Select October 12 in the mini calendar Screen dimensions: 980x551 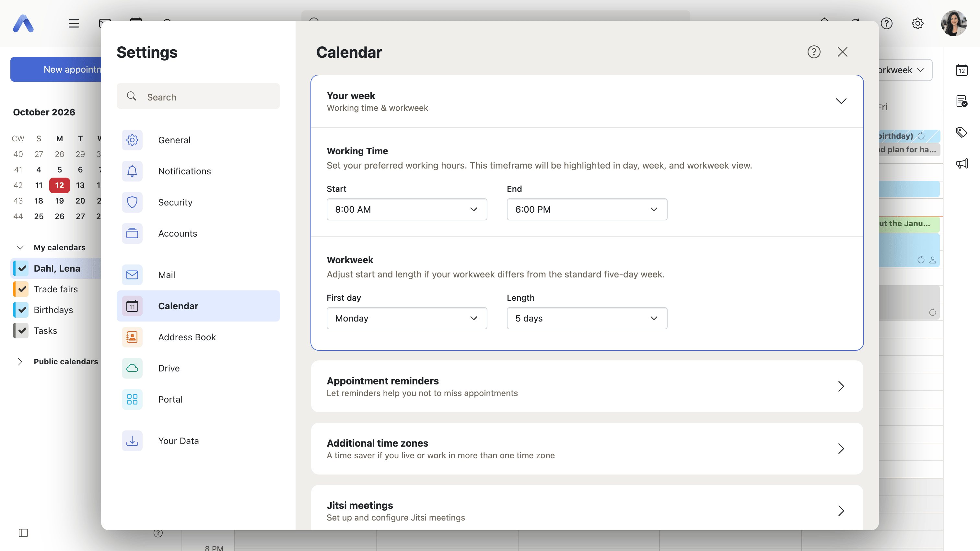coord(59,185)
